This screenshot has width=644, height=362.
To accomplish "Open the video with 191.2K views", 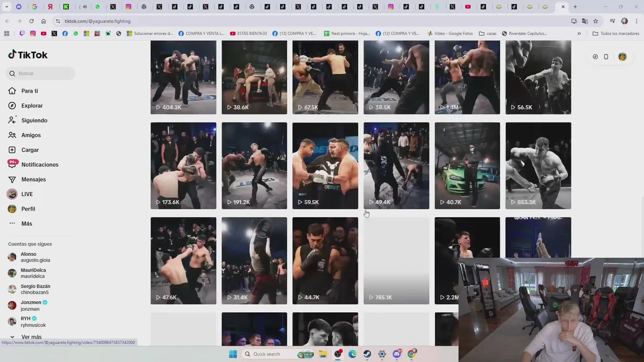I will (254, 165).
